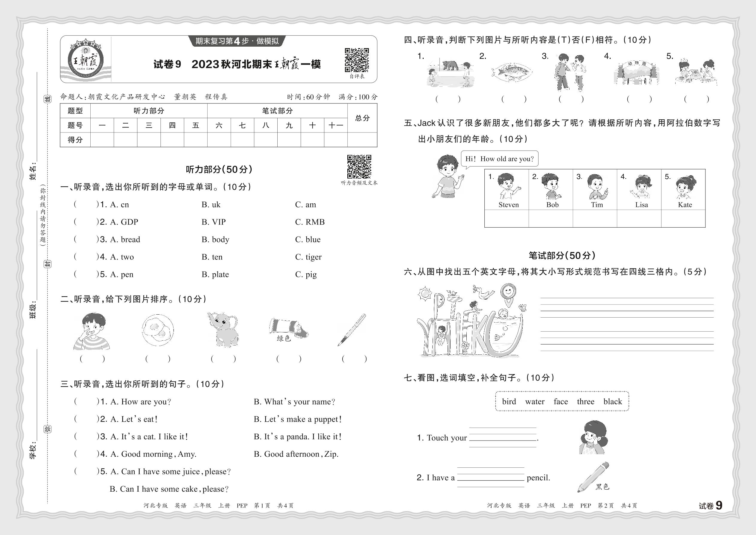Click the empty age cell under Steven
756x535 pixels.
coord(506,218)
